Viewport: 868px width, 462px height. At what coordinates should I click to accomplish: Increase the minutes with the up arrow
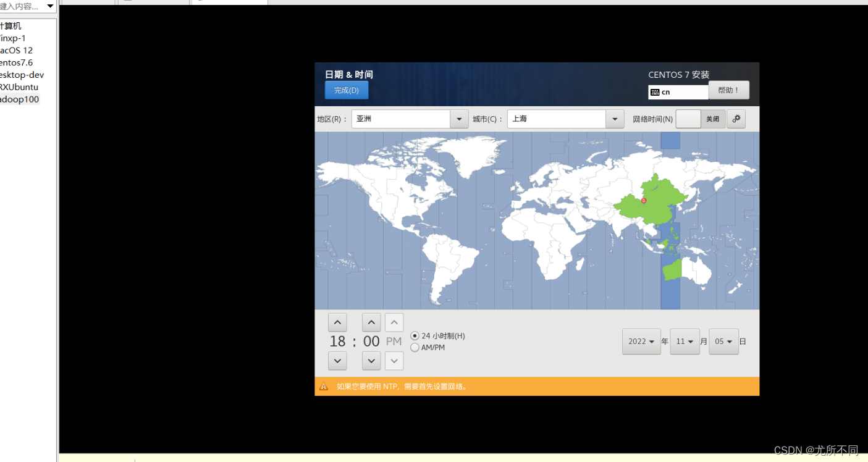click(371, 322)
